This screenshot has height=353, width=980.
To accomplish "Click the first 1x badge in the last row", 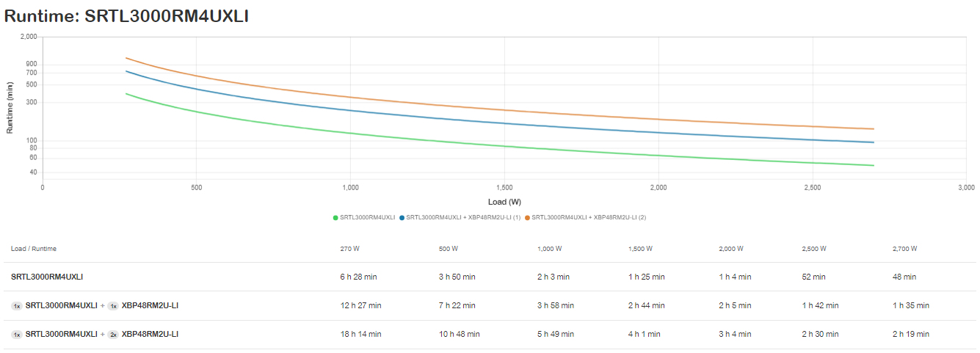I will tap(17, 334).
